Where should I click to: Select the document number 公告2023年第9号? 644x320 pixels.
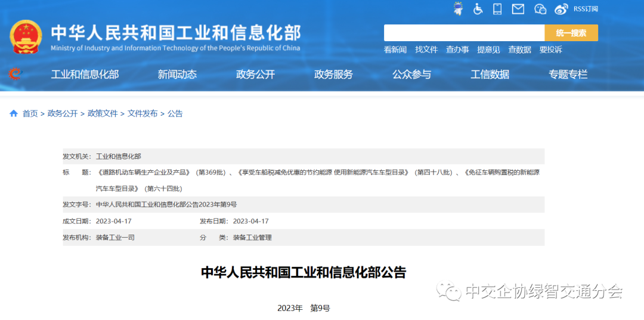pyautogui.click(x=166, y=204)
